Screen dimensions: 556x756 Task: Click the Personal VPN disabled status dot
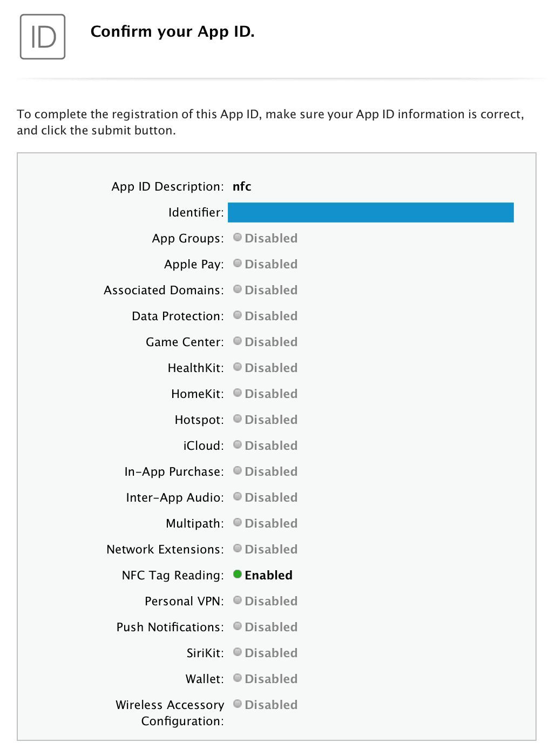(238, 600)
